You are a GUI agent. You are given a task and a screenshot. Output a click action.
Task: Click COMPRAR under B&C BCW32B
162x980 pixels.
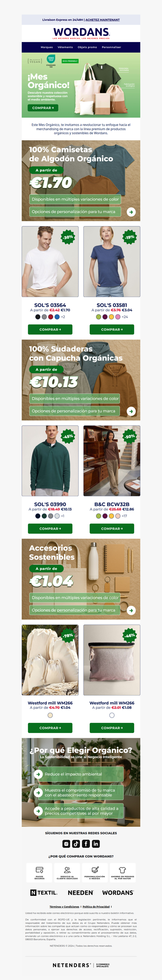(112, 528)
